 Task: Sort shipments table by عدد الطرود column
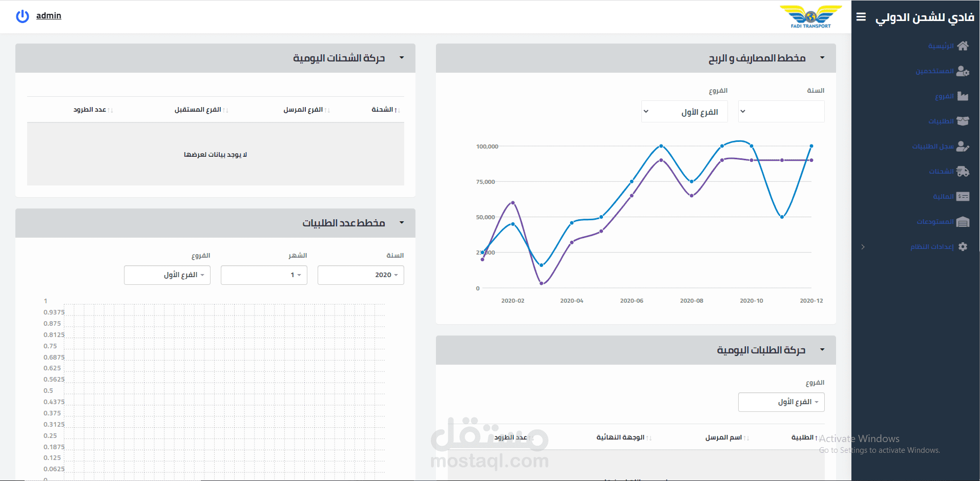(93, 110)
